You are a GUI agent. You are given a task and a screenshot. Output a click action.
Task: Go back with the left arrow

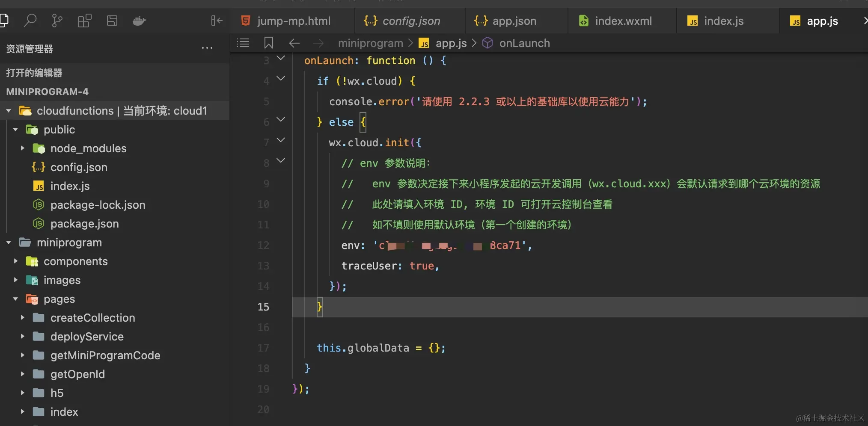coord(294,43)
